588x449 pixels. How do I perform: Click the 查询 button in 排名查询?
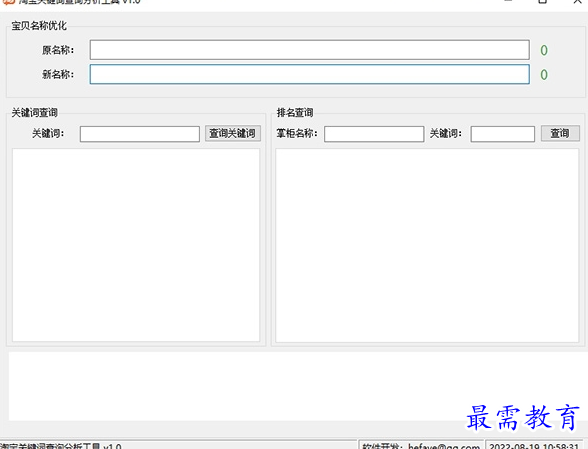[x=560, y=134]
